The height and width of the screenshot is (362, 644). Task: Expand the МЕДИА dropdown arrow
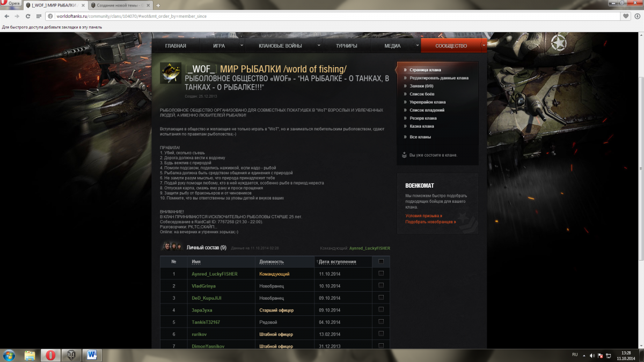tap(416, 46)
